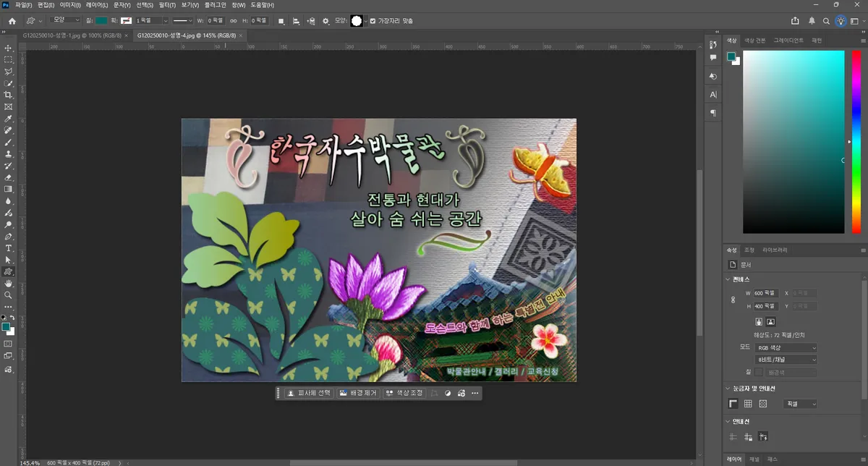Select the Move tool
This screenshot has width=868, height=466.
(9, 48)
